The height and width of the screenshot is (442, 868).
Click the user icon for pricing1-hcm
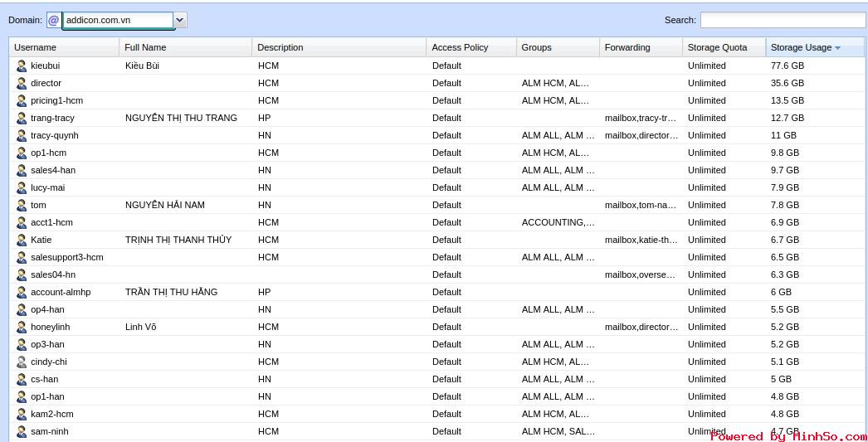tap(21, 100)
